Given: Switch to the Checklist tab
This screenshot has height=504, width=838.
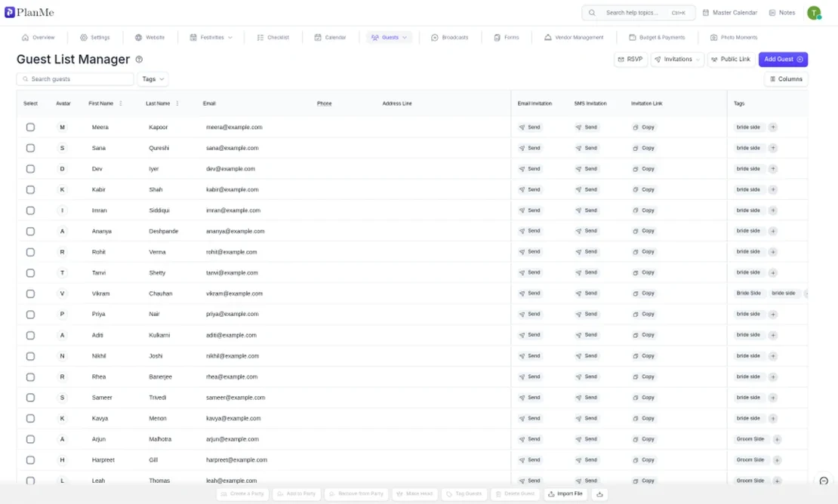Looking at the screenshot, I should [273, 38].
